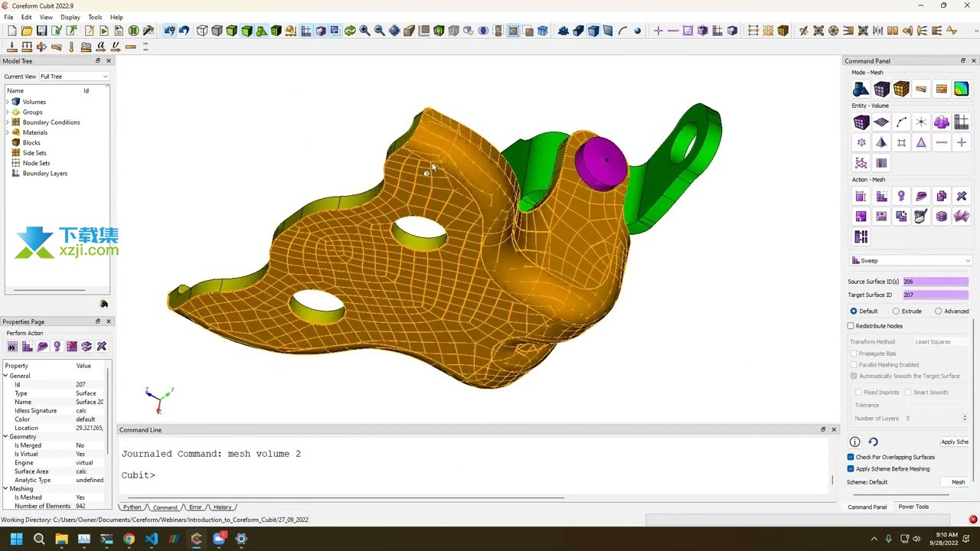
Task: Switch to the History tab
Action: click(223, 507)
